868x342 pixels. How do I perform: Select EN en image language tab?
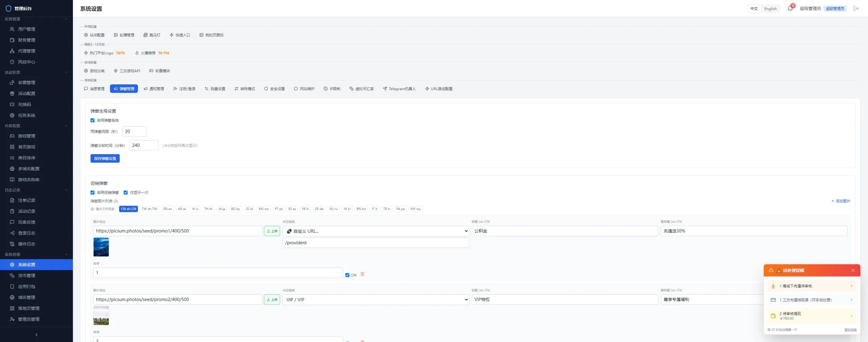click(x=167, y=209)
